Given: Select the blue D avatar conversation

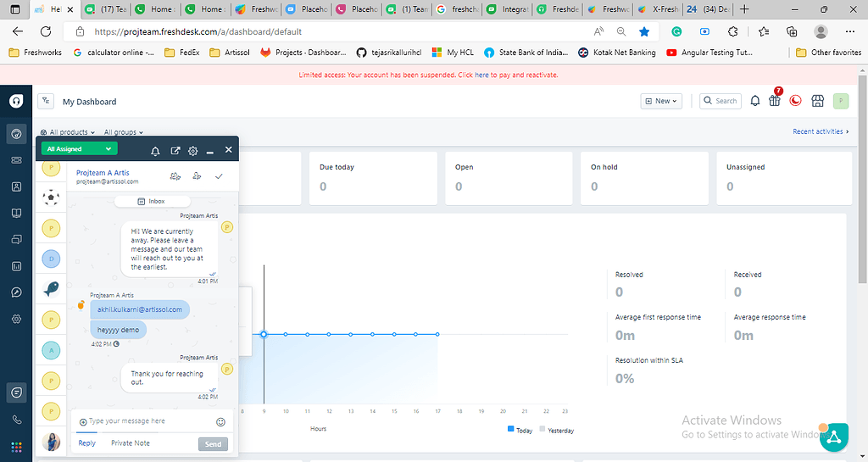Looking at the screenshot, I should pyautogui.click(x=51, y=259).
